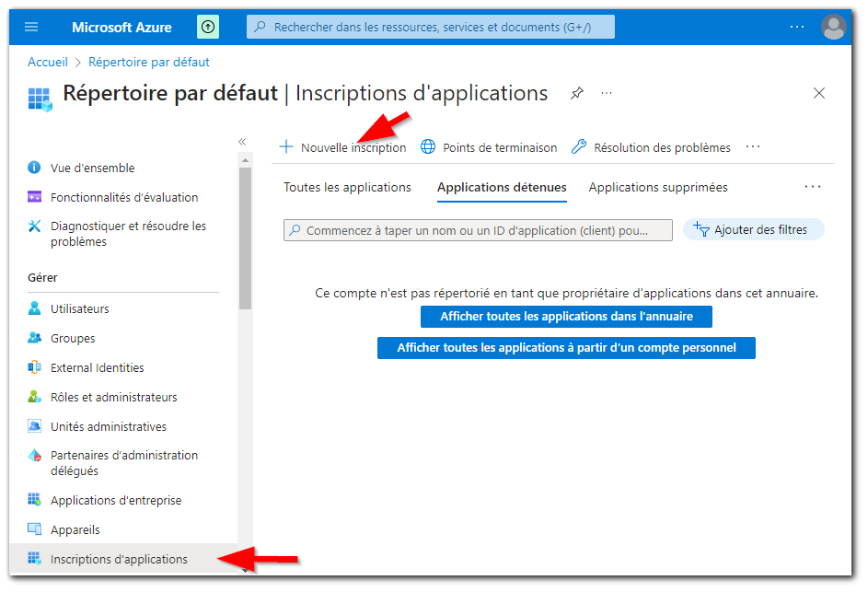The image size is (868, 592).
Task: Click the side menu vertical scrollbar thumb
Action: coord(245,238)
